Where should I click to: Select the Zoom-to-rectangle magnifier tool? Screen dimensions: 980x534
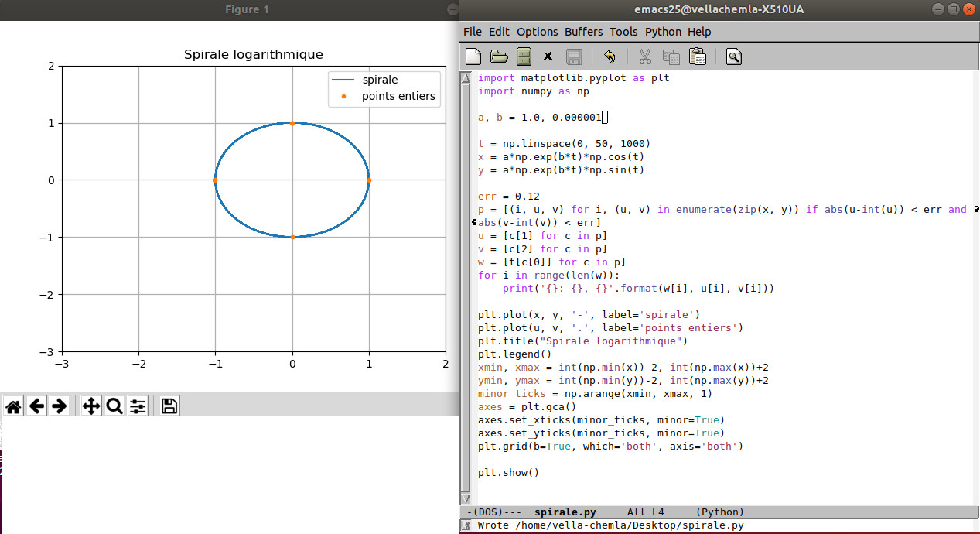114,406
